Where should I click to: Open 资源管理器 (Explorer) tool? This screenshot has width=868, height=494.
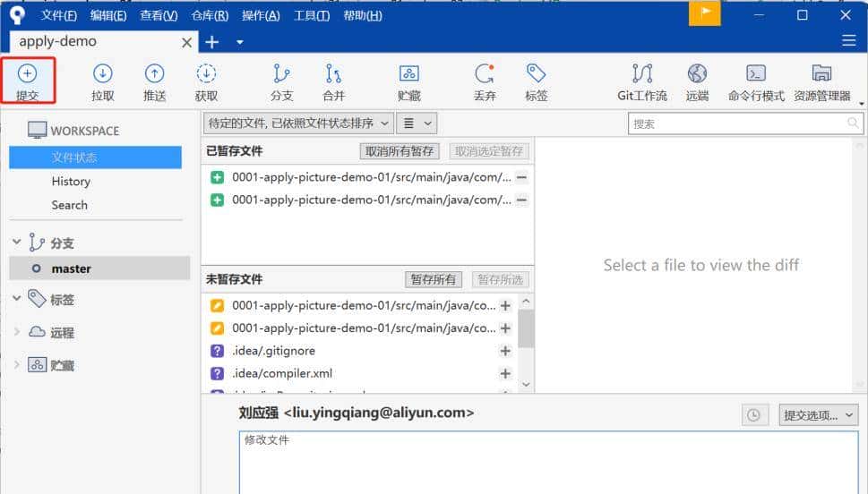click(x=822, y=81)
